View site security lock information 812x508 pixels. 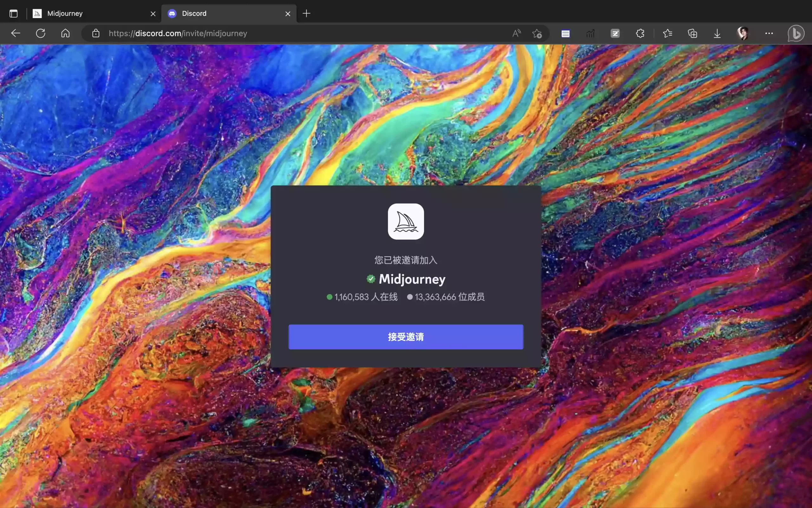[96, 33]
